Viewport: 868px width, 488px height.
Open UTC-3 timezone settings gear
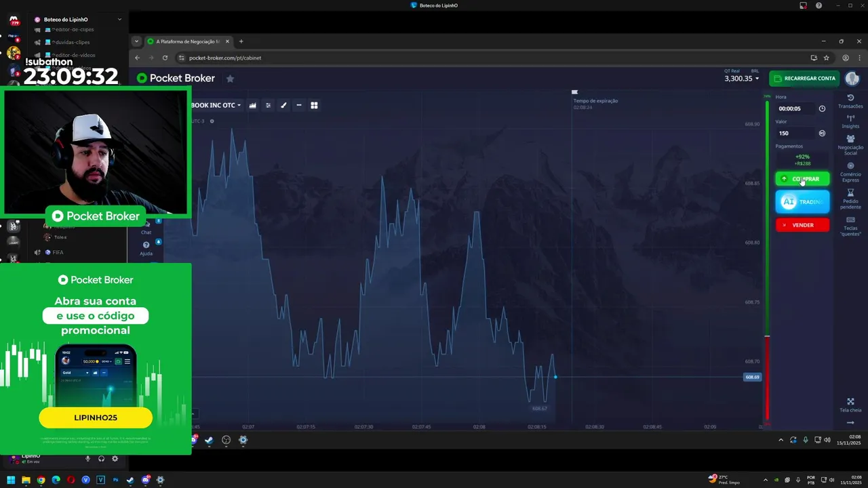click(x=212, y=121)
